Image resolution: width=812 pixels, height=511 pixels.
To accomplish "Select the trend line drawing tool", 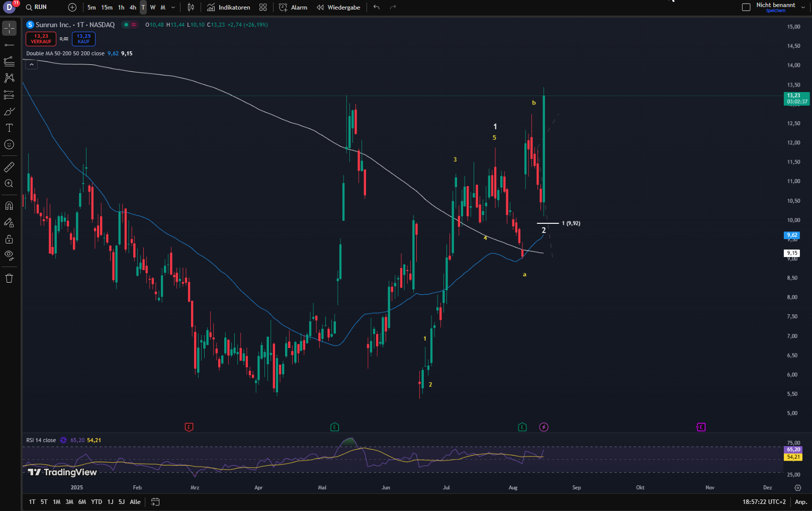I will [9, 45].
